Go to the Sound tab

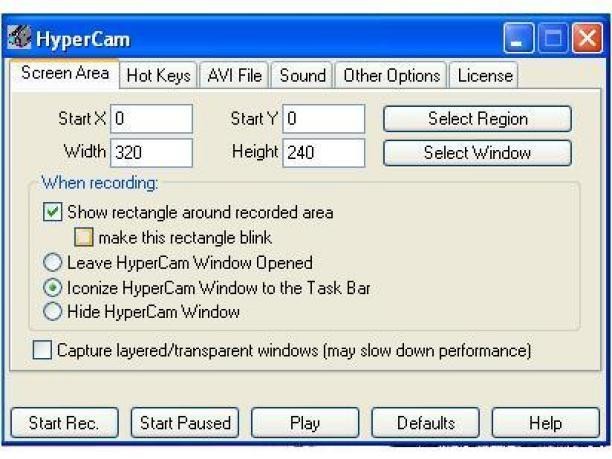tap(302, 75)
